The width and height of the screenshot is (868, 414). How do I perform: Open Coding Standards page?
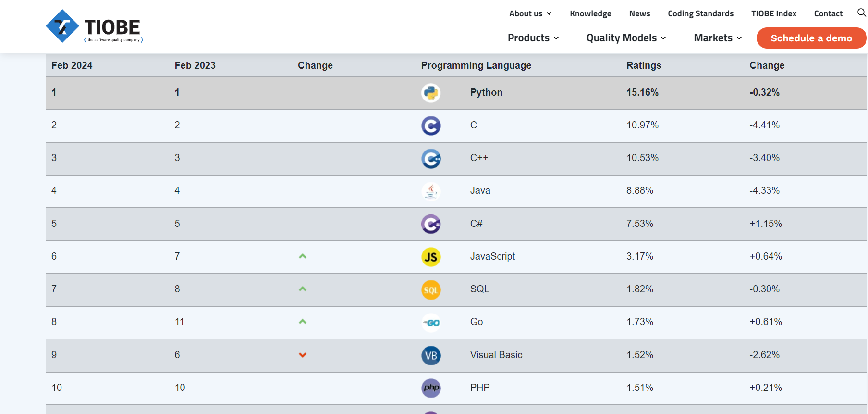pyautogui.click(x=700, y=13)
